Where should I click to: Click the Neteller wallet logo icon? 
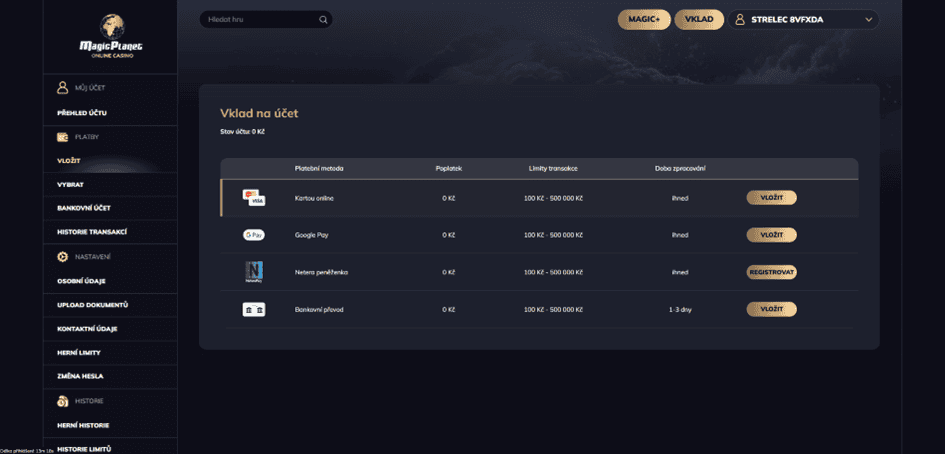[x=254, y=273]
